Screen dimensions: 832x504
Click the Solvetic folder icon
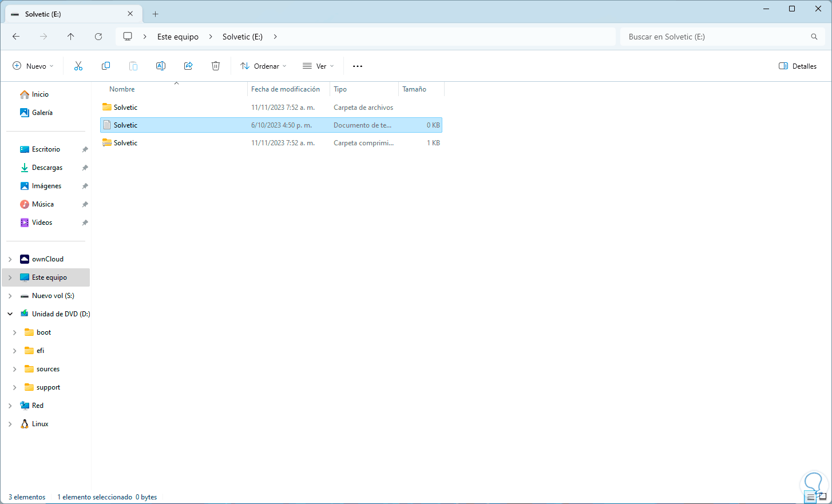click(107, 107)
